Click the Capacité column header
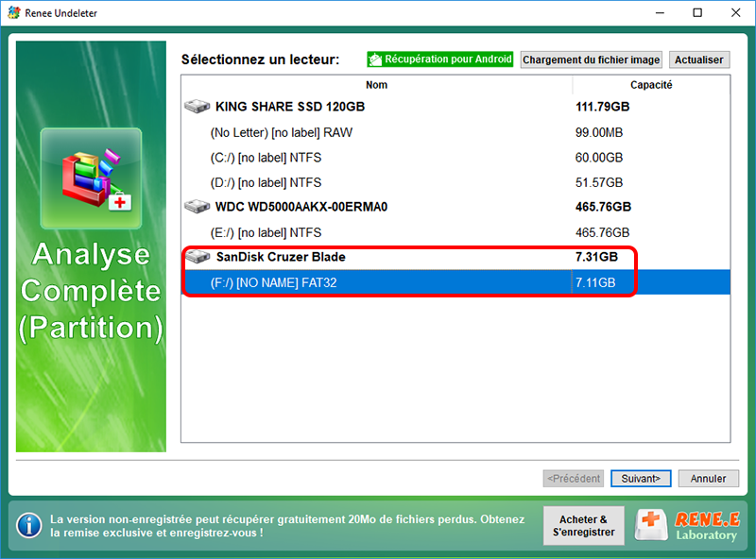Image resolution: width=756 pixels, height=559 pixels. point(651,85)
